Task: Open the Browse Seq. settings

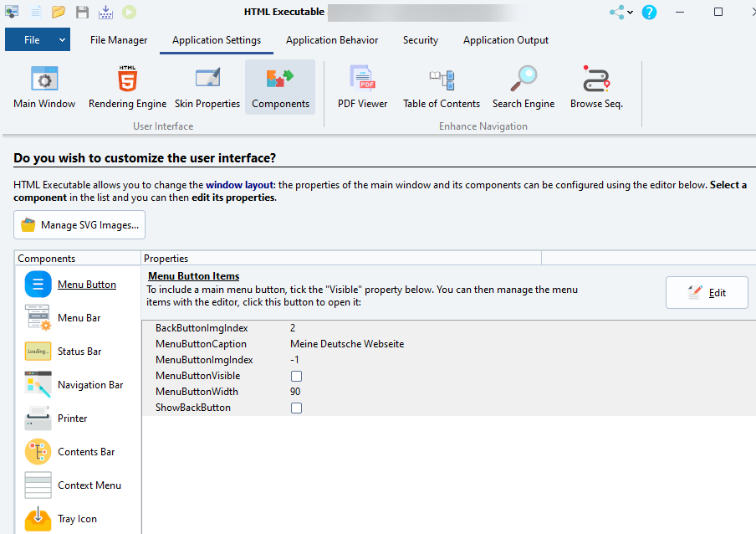Action: 596,88
